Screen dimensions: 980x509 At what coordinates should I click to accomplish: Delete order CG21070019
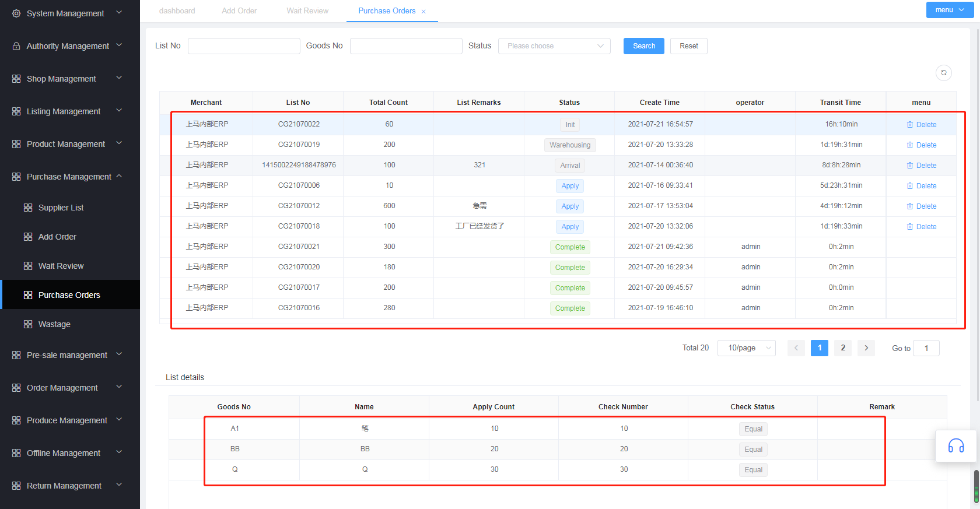coord(922,145)
